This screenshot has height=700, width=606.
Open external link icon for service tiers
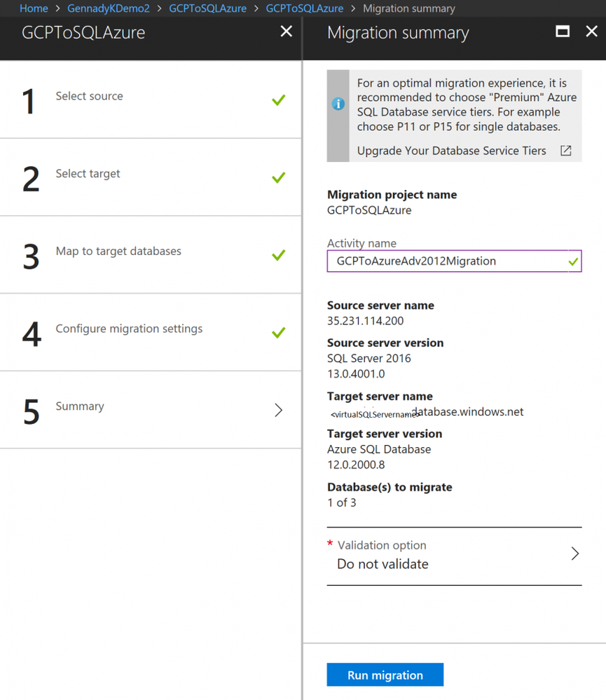(565, 151)
